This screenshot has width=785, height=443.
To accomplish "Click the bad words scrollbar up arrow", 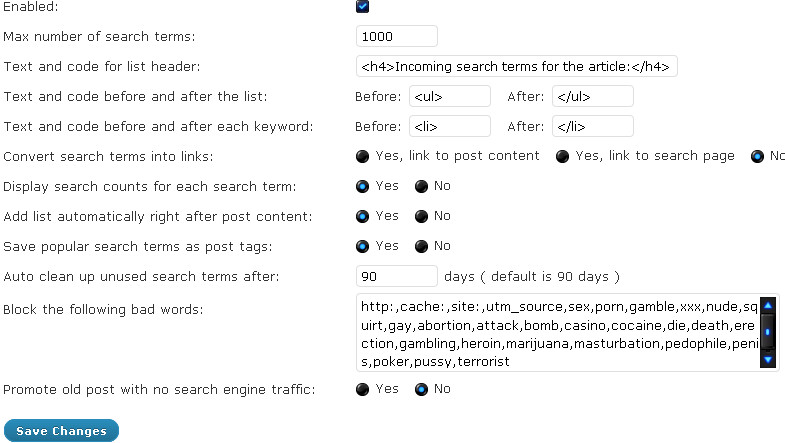I will pyautogui.click(x=768, y=305).
